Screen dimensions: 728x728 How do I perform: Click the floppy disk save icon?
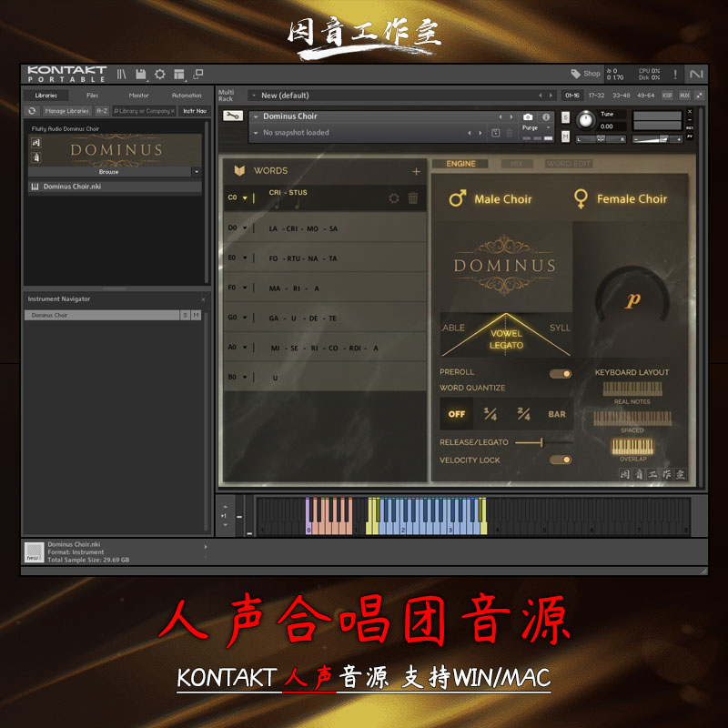(x=141, y=74)
